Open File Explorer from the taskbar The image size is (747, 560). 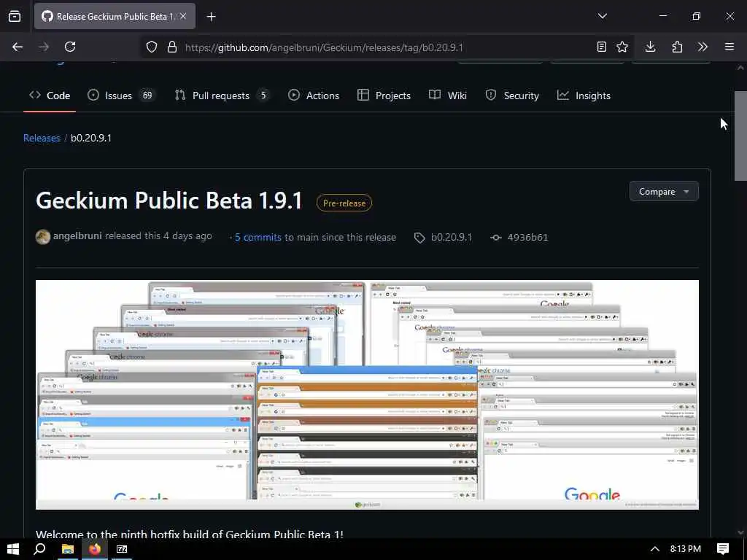point(68,549)
